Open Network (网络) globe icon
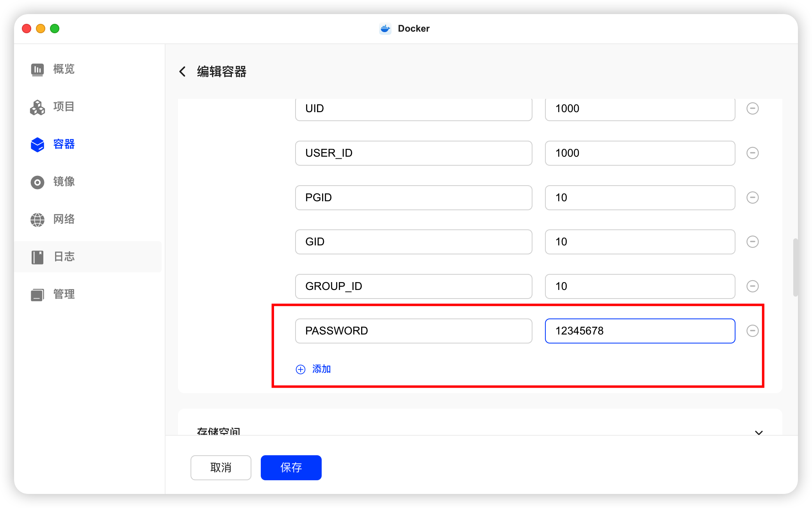The height and width of the screenshot is (508, 812). pos(37,220)
